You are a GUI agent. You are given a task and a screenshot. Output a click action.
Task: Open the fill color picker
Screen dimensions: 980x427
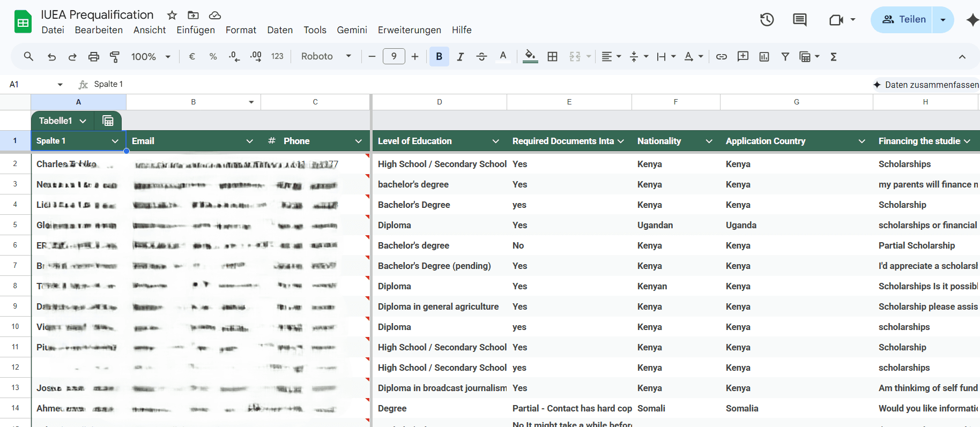530,56
